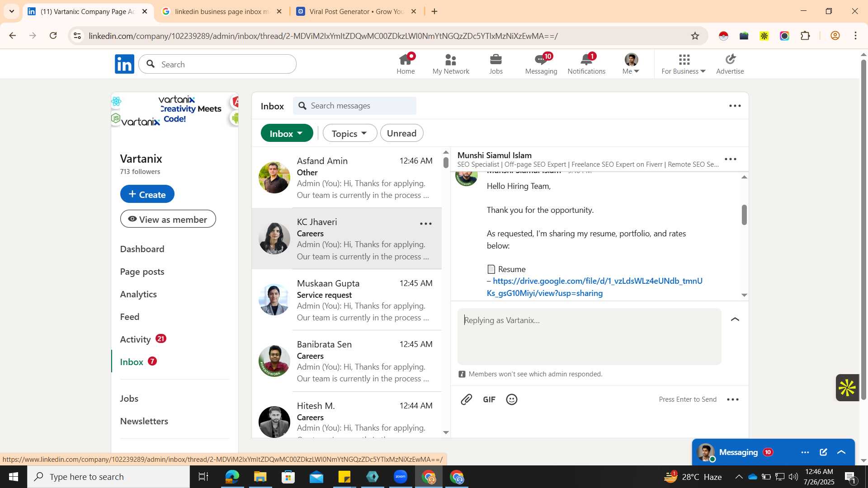Screen dimensions: 868x488
Task: Open Advertise icon
Action: point(730,64)
